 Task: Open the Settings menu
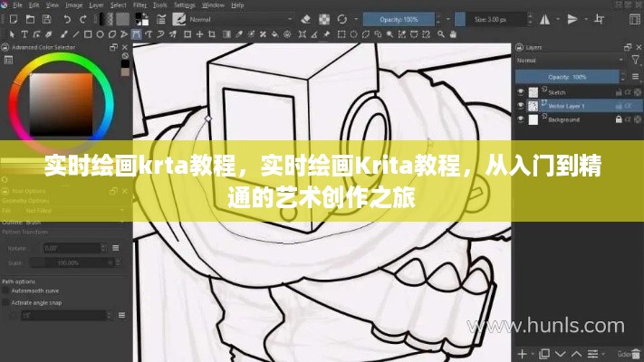tap(185, 5)
